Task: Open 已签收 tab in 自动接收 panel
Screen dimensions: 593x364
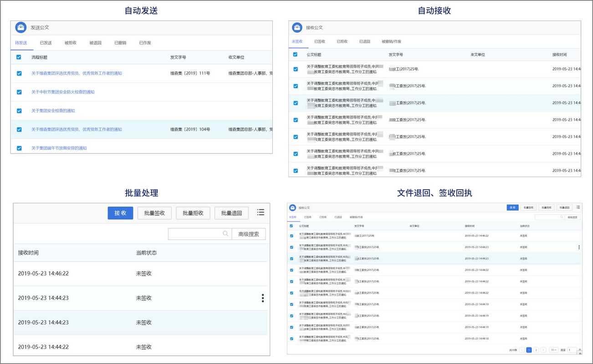Action: [320, 41]
